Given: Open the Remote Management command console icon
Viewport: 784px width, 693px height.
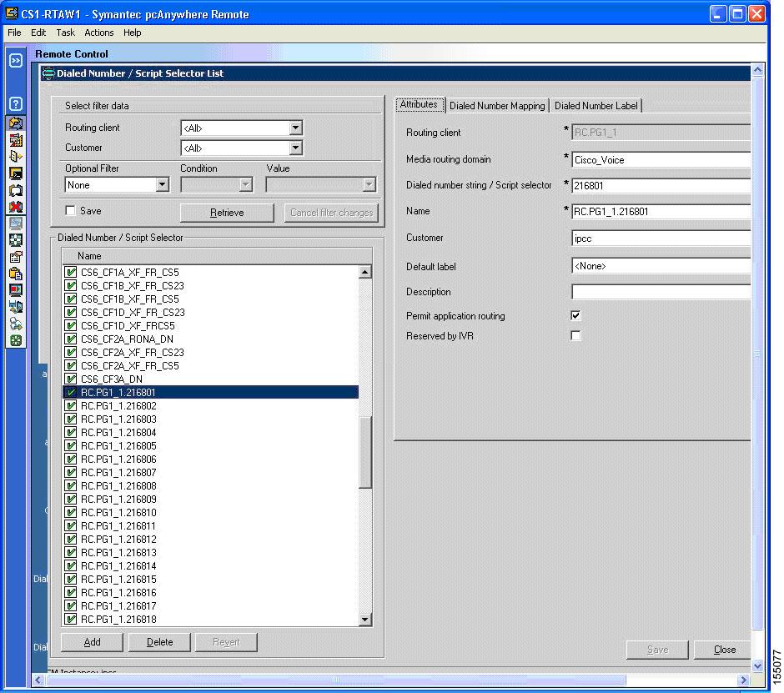Looking at the screenshot, I should (x=16, y=173).
